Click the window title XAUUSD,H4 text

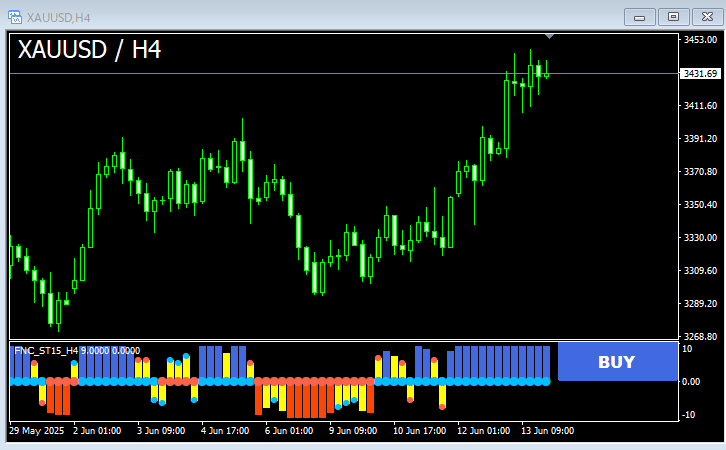click(59, 18)
